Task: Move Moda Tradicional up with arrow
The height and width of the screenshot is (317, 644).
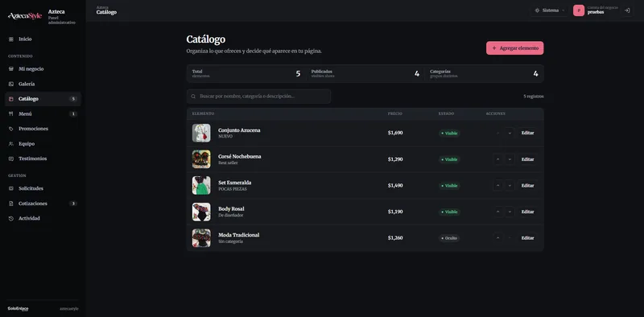Action: [x=497, y=238]
